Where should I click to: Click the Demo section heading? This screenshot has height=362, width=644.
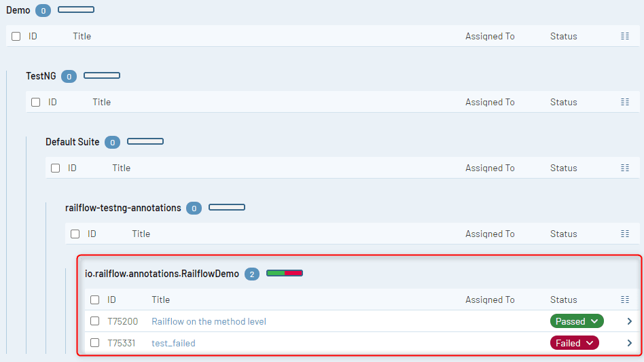coord(18,10)
